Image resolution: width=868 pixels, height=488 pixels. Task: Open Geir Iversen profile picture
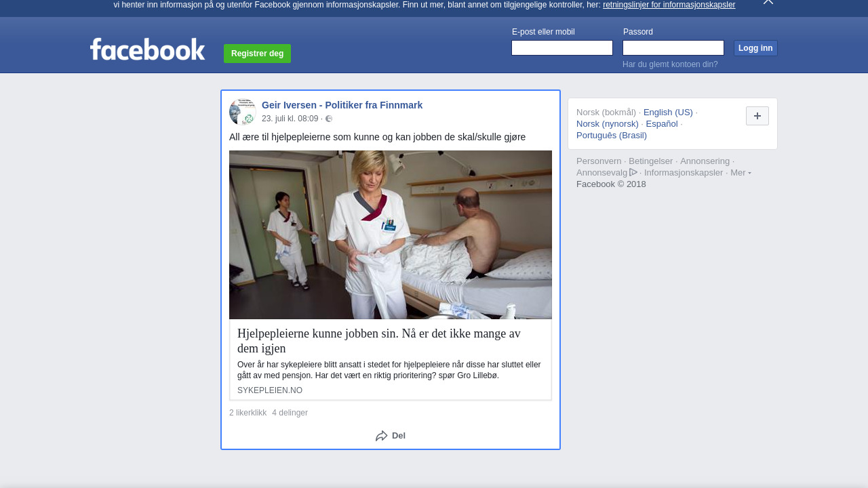point(242,112)
